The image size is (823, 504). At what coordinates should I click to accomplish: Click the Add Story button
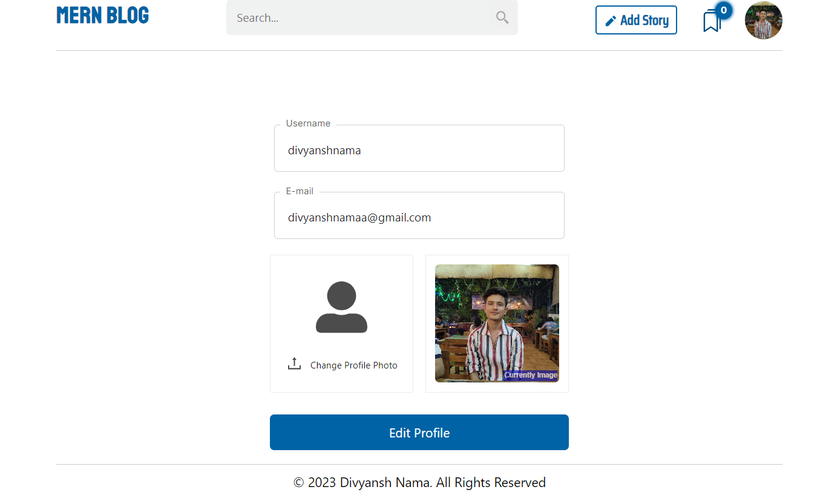pyautogui.click(x=636, y=19)
